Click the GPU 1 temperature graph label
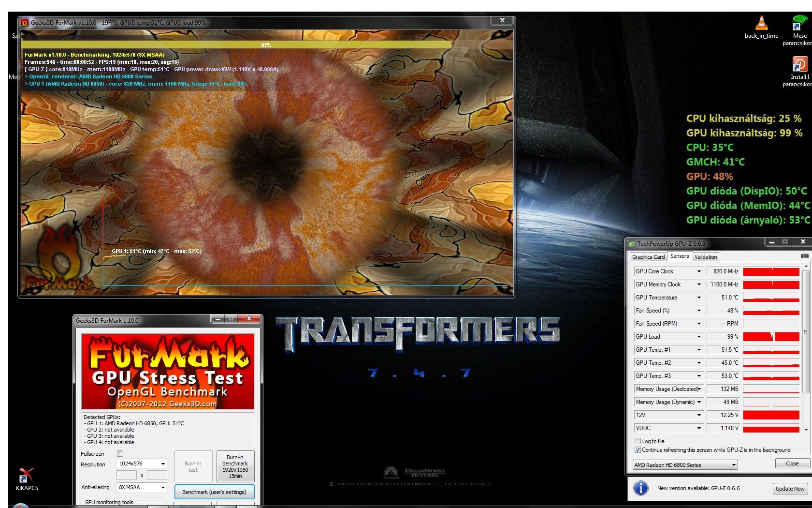Screen dimensions: 812x508 [x=157, y=251]
